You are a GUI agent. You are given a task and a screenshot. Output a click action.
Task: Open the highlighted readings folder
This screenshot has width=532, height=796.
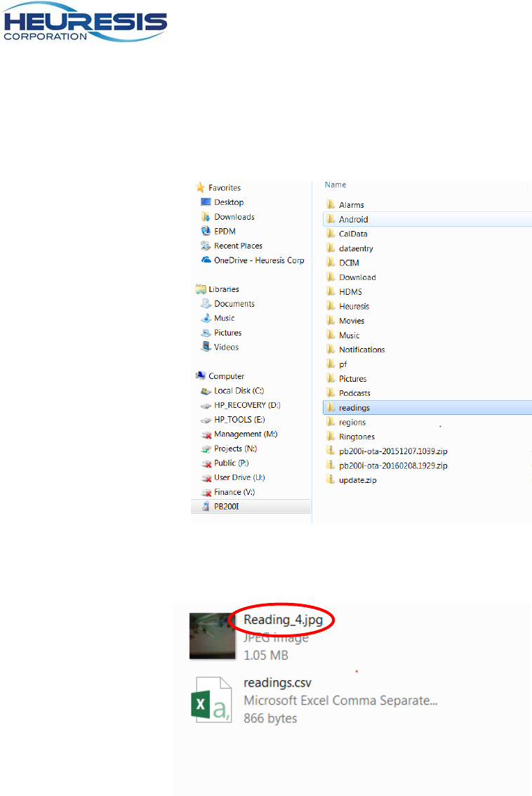pos(427,408)
